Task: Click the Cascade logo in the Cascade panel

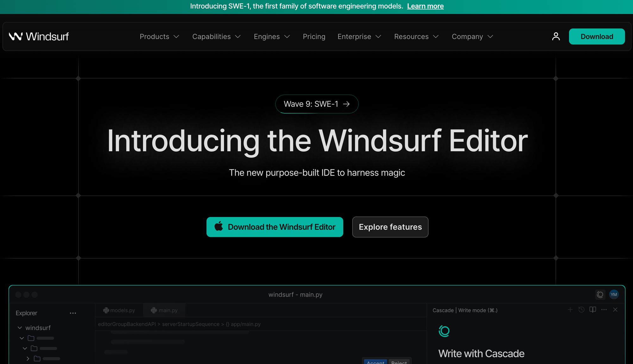Action: (444, 331)
